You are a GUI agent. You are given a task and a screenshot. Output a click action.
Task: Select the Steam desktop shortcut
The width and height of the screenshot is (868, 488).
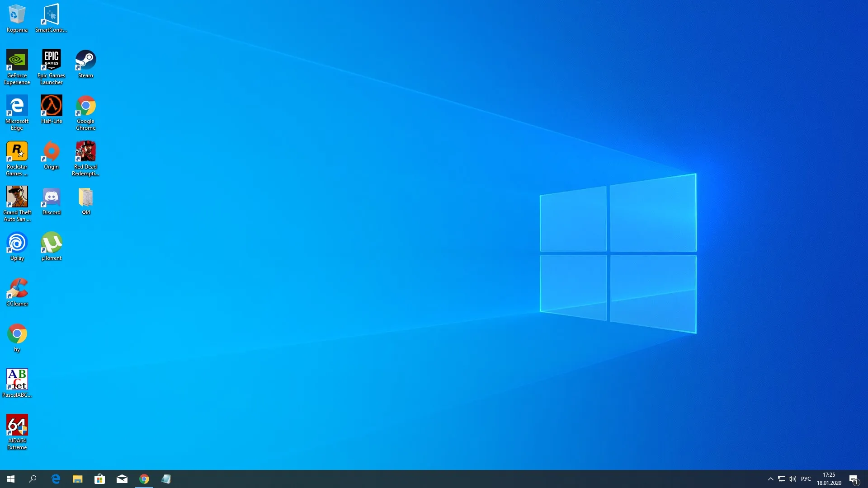pos(85,64)
